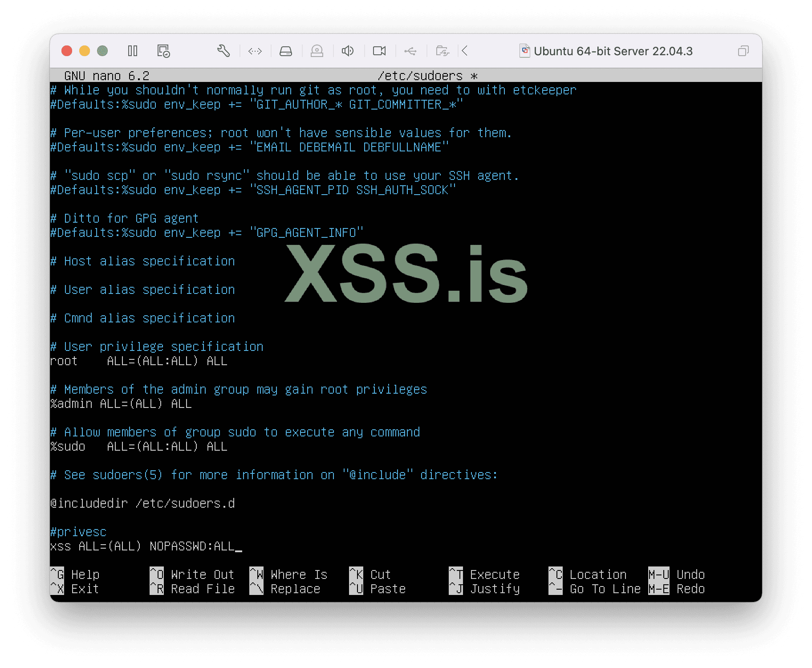Click the "See sudoers(5)" comment line

(x=274, y=475)
